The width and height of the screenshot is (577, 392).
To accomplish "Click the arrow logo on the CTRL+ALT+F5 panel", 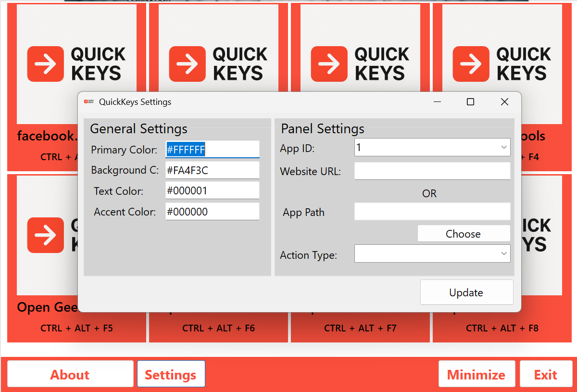I will 46,235.
